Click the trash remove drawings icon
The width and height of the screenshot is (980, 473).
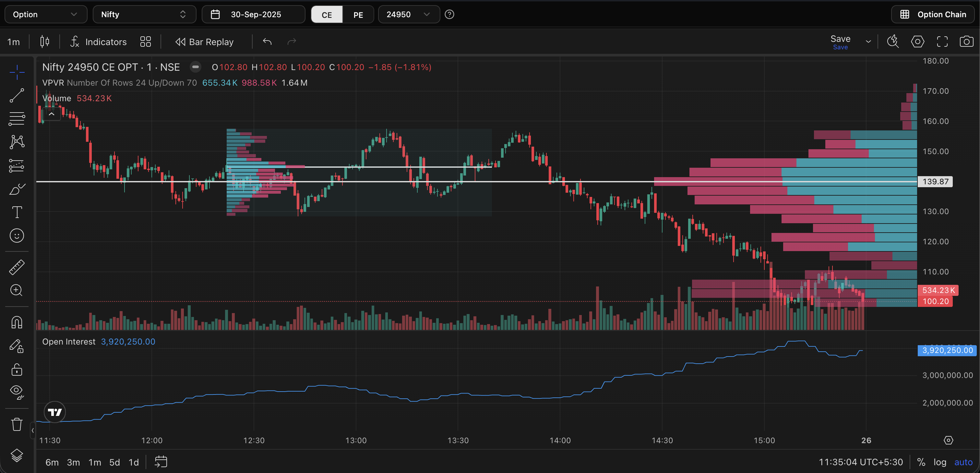point(17,424)
